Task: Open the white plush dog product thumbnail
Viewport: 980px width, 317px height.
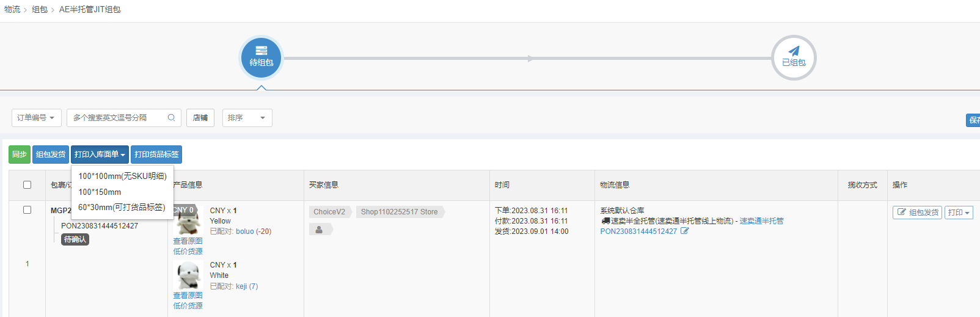Action: pyautogui.click(x=188, y=275)
